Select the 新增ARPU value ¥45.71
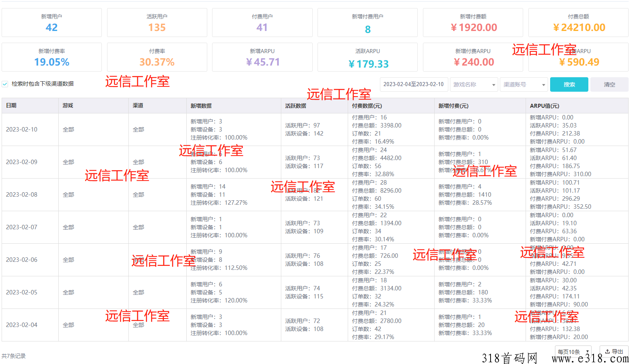The height and width of the screenshot is (364, 629). click(x=262, y=62)
